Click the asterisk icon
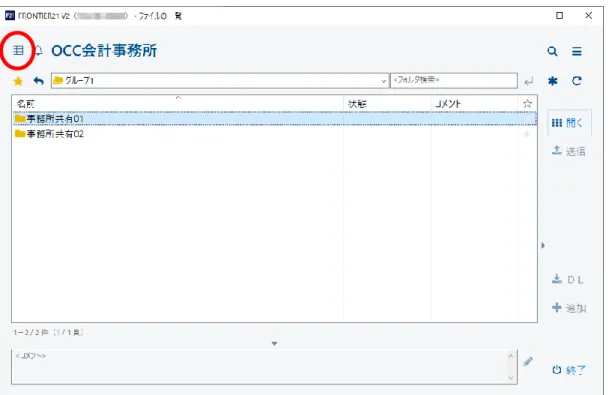 click(553, 81)
